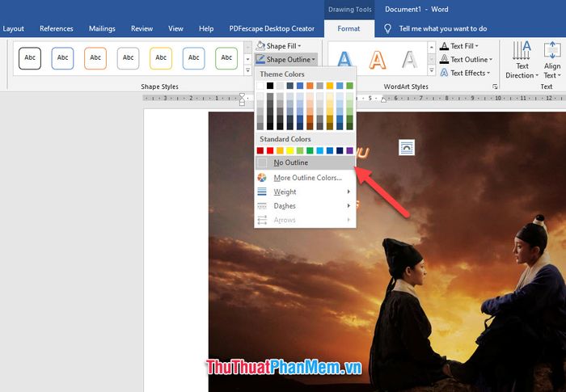The height and width of the screenshot is (392, 566).
Task: Open the View tab
Action: click(175, 28)
